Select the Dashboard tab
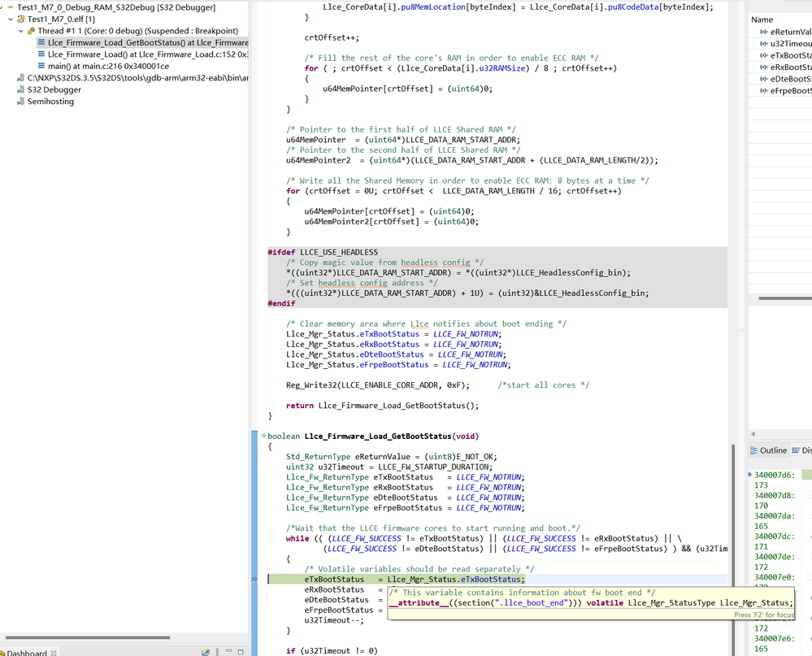Image resolution: width=812 pixels, height=656 pixels. [28, 652]
